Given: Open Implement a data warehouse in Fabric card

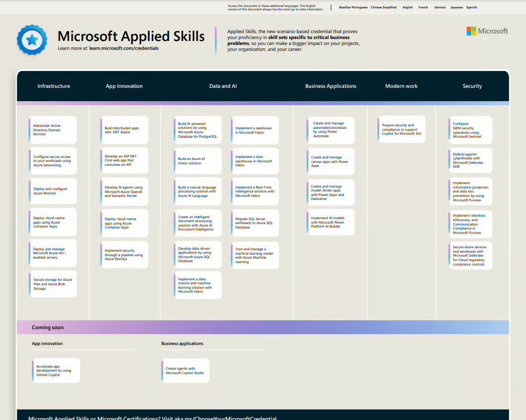Looking at the screenshot, I should [255, 161].
